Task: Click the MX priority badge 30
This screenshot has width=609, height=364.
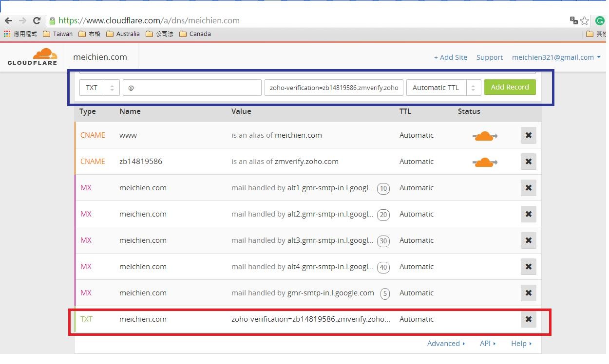Action: pyautogui.click(x=383, y=241)
